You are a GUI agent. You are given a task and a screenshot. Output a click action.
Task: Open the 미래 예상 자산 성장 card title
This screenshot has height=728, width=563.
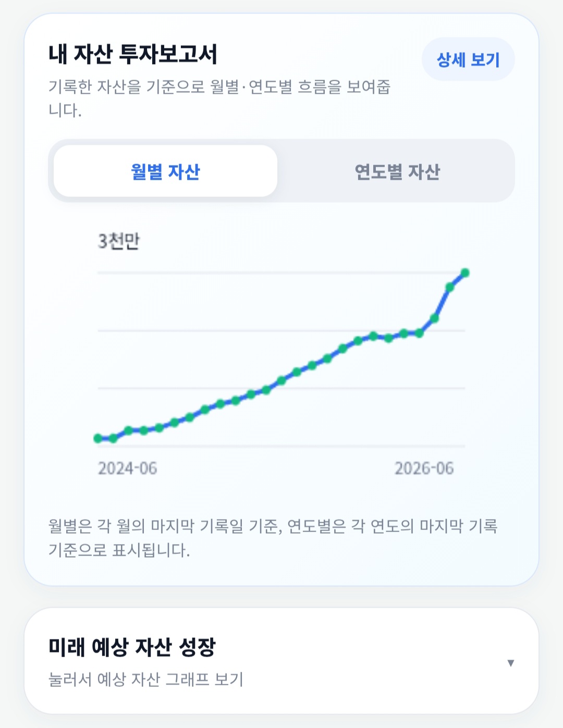click(132, 647)
